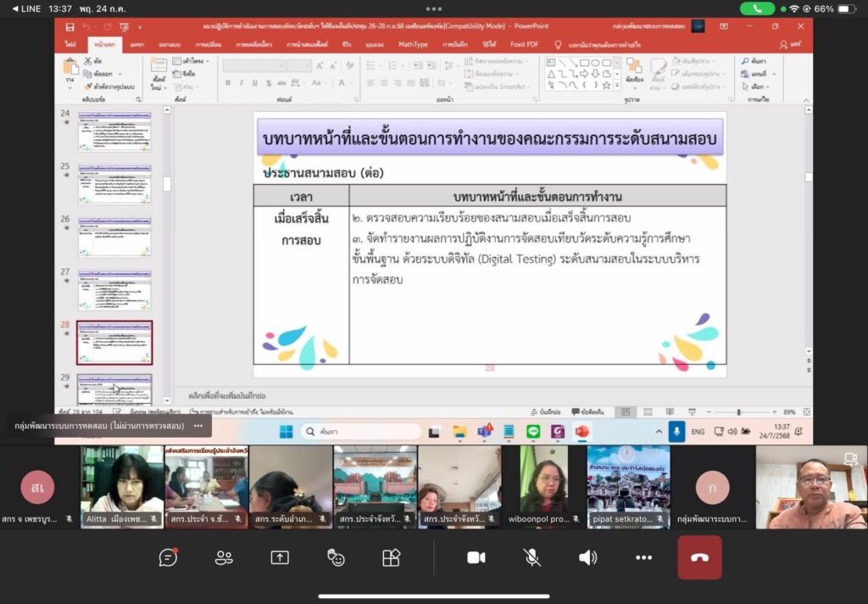Open the reactions and effects icon
The height and width of the screenshot is (604, 868).
coord(336,557)
